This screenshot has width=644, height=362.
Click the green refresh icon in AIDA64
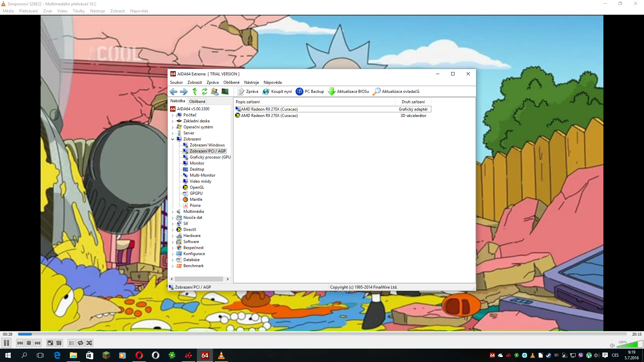tap(204, 92)
